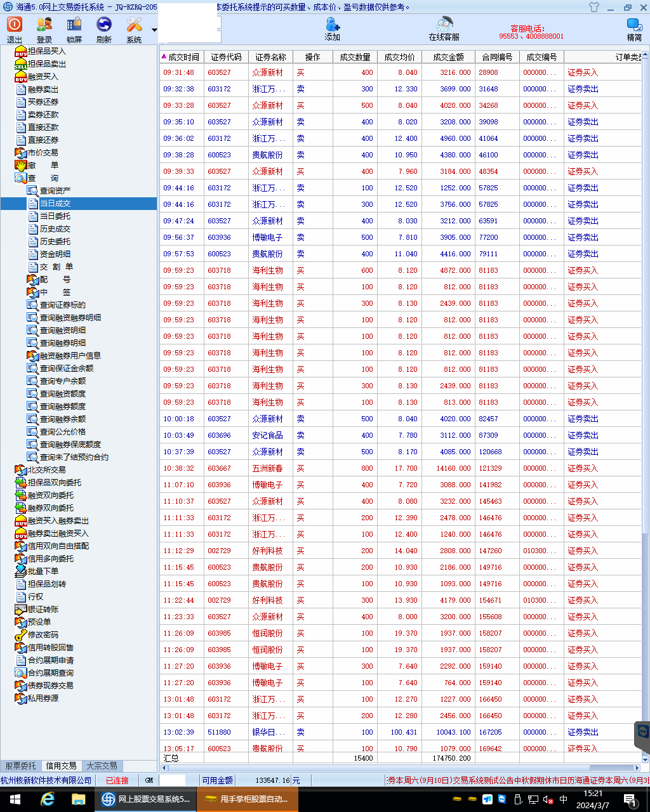Click the vertical scrollbar down arrow

(646, 758)
